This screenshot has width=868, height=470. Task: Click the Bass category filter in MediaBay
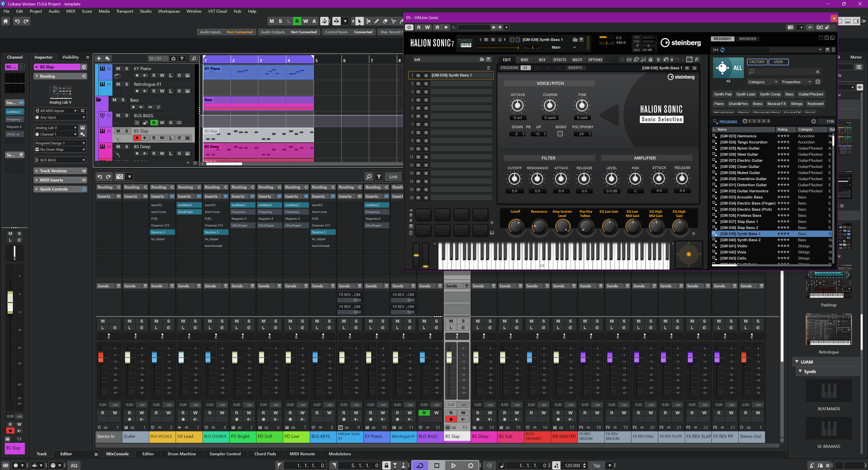click(790, 94)
